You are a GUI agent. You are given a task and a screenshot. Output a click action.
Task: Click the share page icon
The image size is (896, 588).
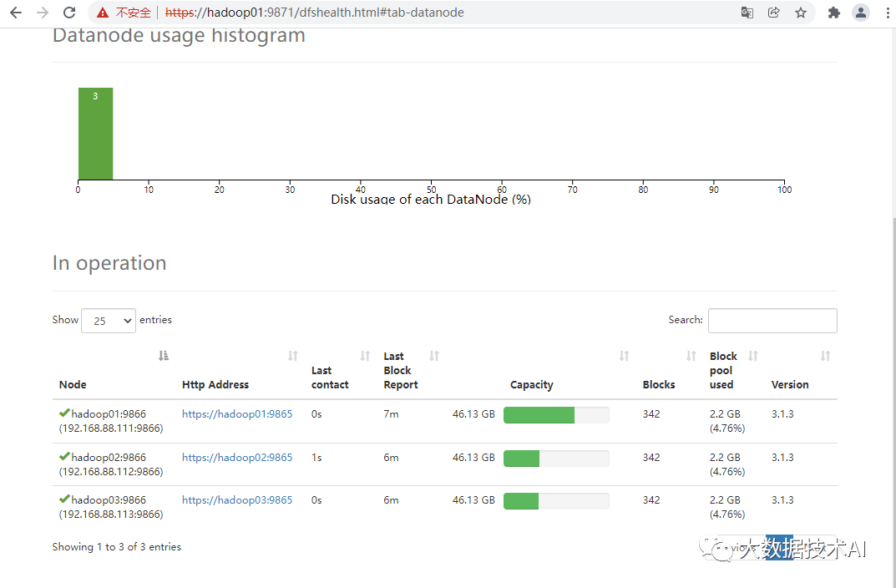point(774,13)
